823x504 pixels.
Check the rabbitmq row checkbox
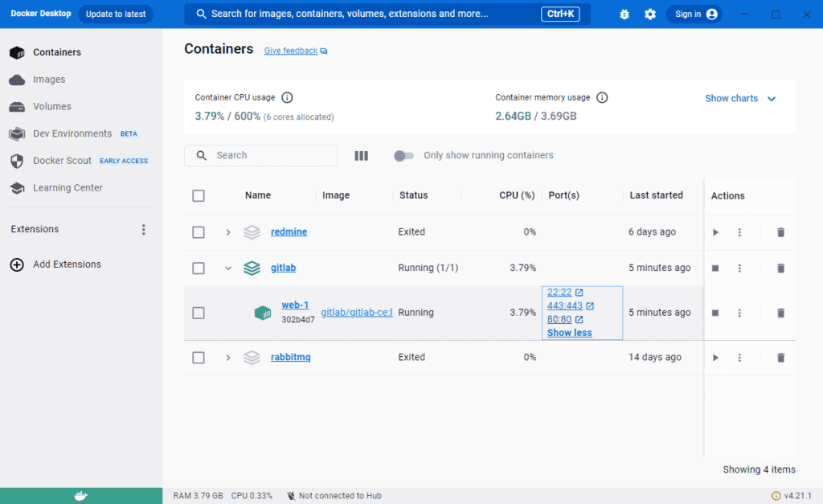(x=199, y=358)
